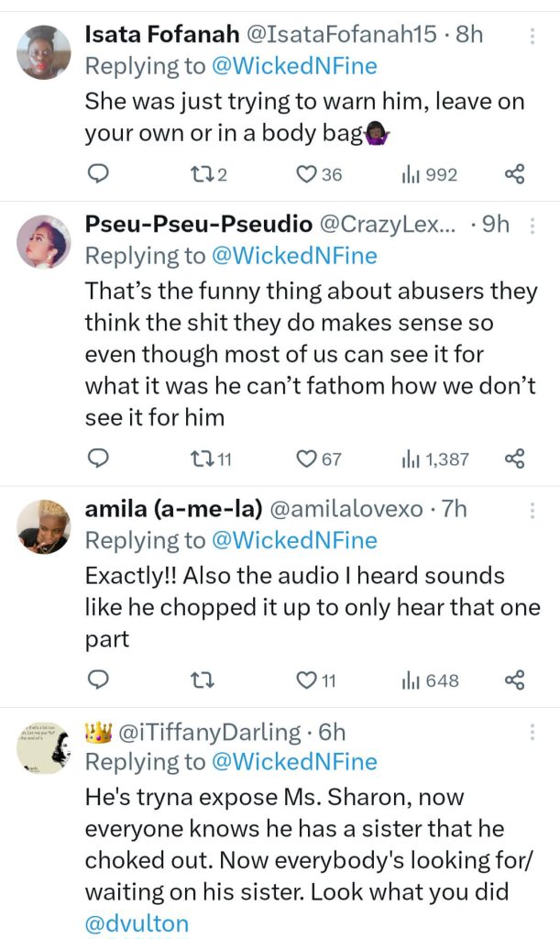Share Isata Fofanah's tweet

tap(515, 174)
